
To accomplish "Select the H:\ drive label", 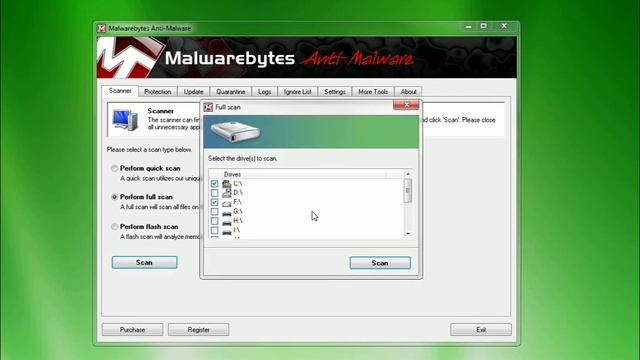I will tap(238, 221).
